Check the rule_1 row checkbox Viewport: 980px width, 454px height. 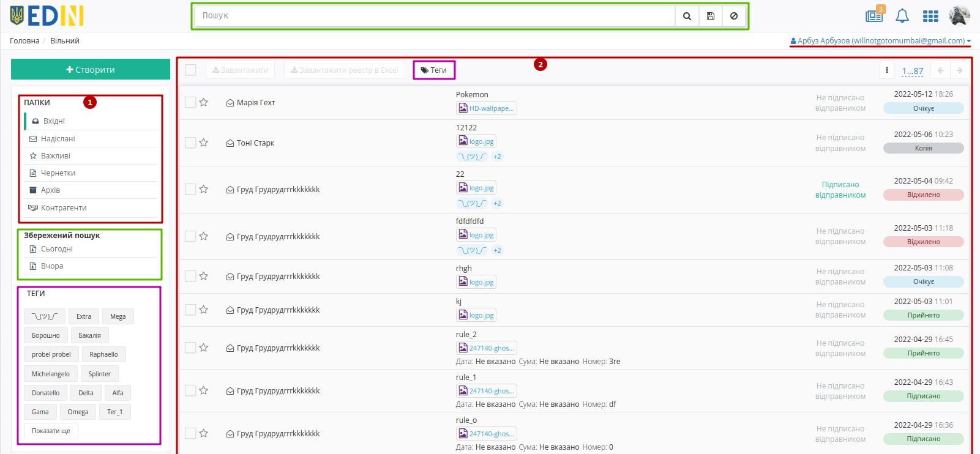(x=190, y=390)
